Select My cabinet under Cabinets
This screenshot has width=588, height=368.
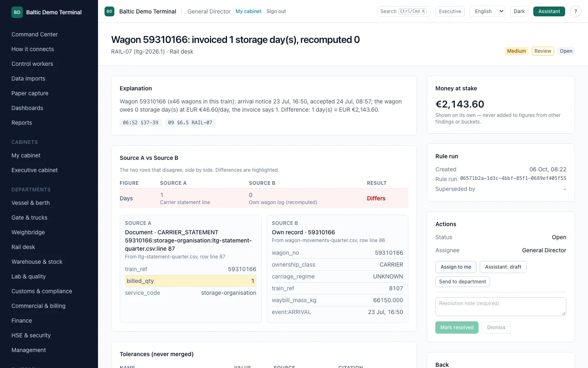coord(26,155)
